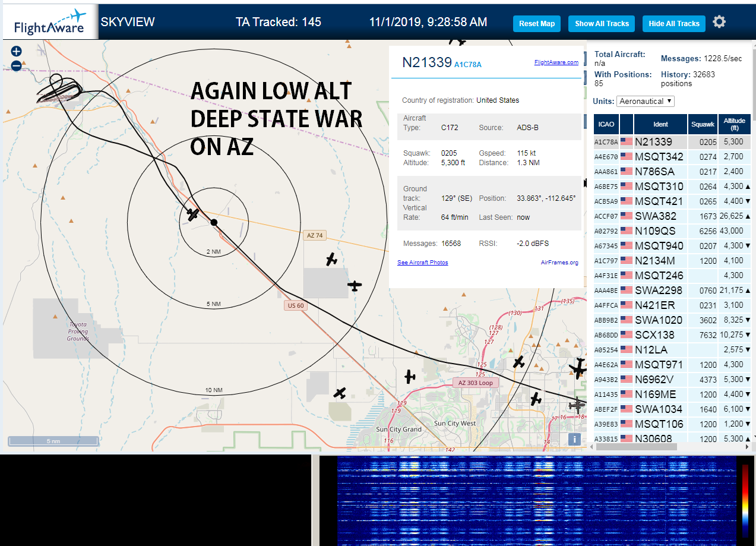Viewport: 756px width, 546px height.
Task: Open the FlightAware.com link in info panel
Action: pos(556,62)
